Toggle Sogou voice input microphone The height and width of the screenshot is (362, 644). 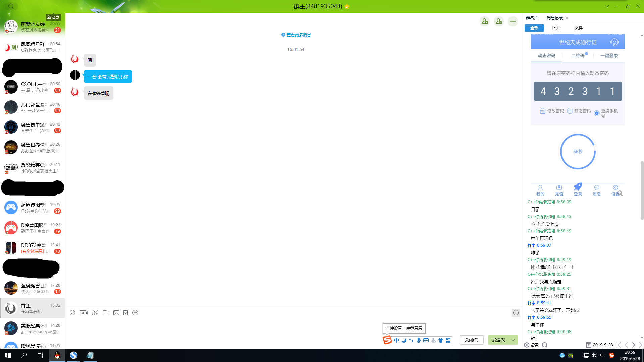tap(419, 340)
